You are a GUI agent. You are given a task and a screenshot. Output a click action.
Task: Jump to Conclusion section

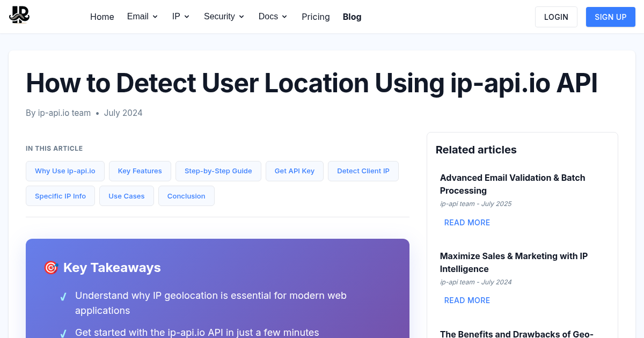pos(186,196)
